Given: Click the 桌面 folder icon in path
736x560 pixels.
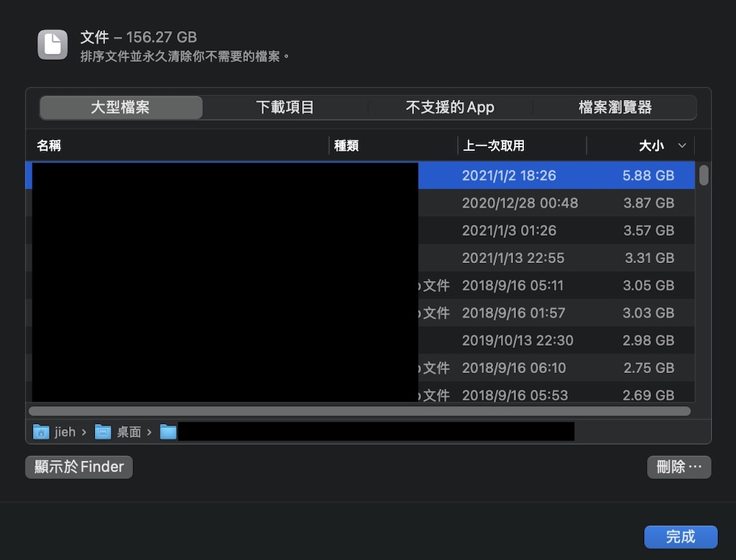Looking at the screenshot, I should 103,432.
